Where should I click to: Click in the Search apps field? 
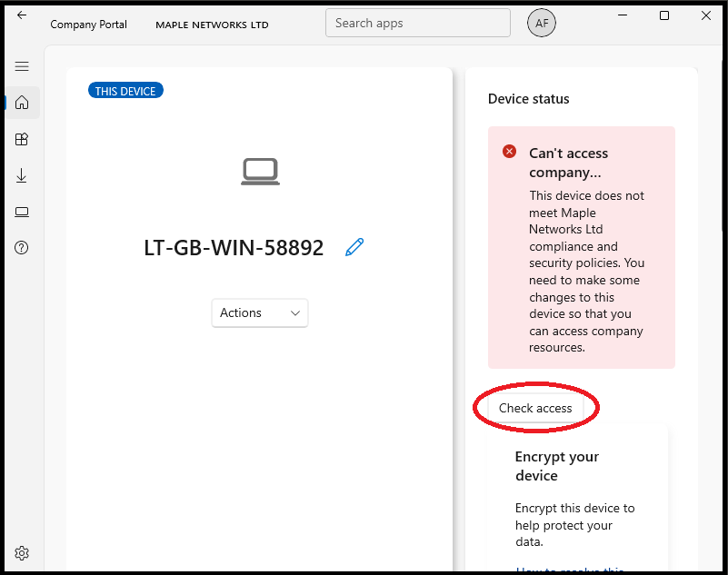coord(417,24)
